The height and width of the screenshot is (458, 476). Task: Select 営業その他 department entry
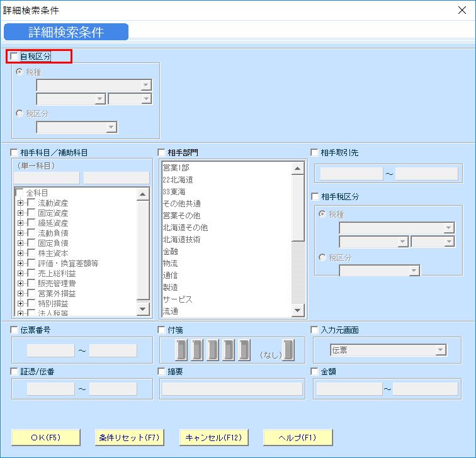tap(227, 215)
